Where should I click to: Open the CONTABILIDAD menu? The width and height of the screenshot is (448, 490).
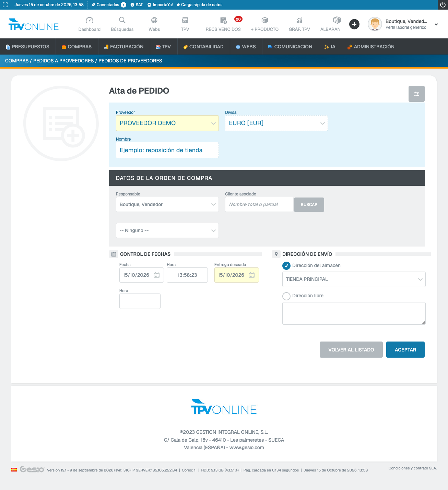click(x=203, y=47)
